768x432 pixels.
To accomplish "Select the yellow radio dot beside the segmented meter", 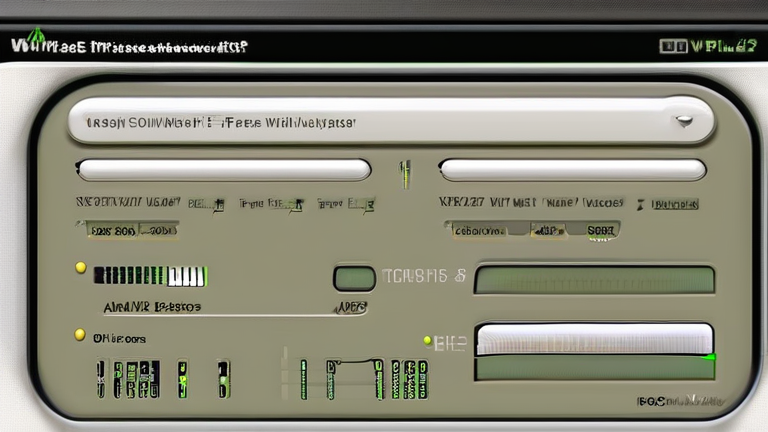I will point(81,267).
